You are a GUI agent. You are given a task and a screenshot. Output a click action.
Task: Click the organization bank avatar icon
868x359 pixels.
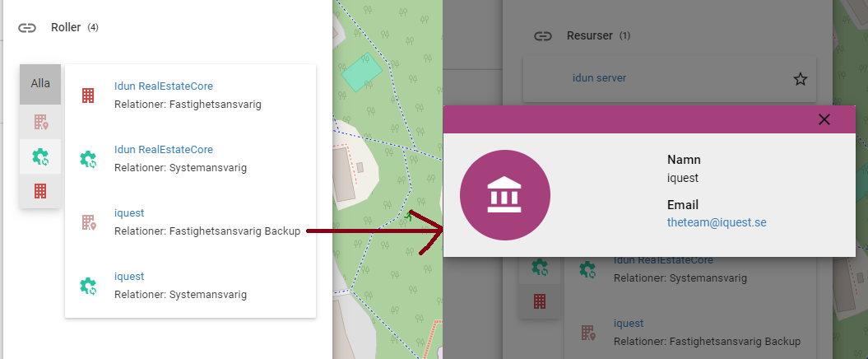tap(505, 195)
